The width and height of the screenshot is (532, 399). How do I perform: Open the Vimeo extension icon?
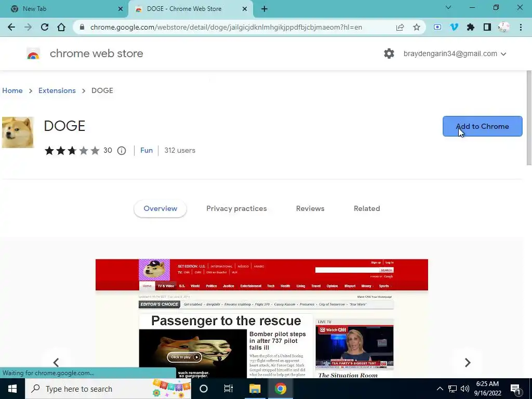point(454,27)
